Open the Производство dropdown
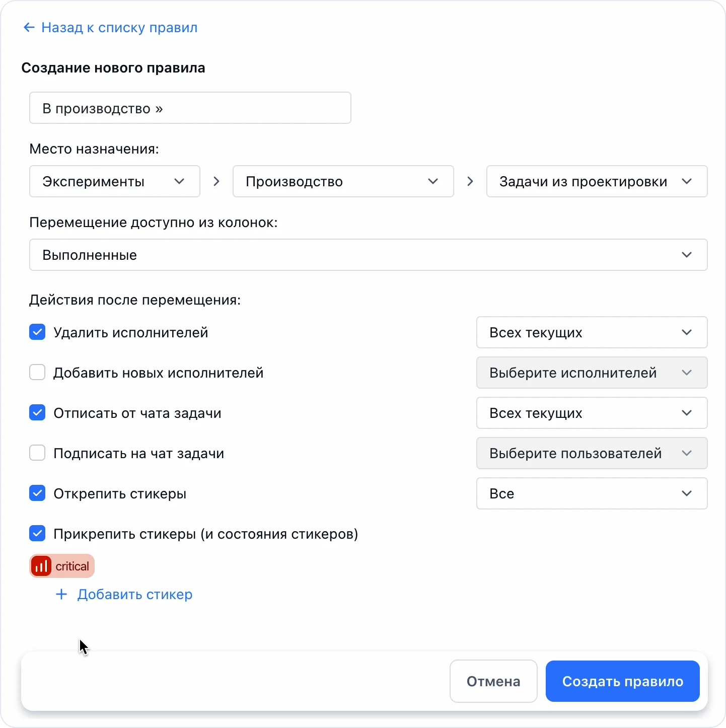This screenshot has height=728, width=726. point(343,181)
